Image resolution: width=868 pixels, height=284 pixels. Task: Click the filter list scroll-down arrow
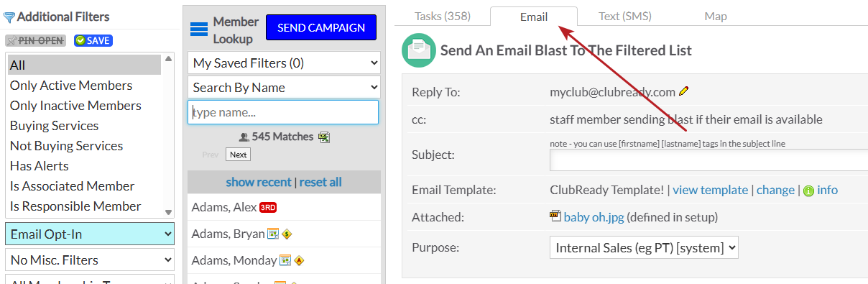coord(168,212)
